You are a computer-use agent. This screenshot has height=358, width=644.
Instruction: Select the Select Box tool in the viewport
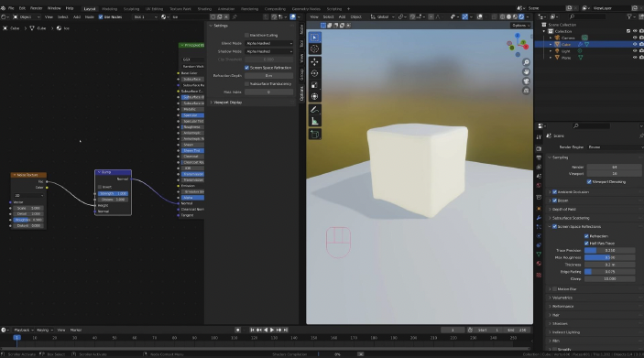point(314,38)
